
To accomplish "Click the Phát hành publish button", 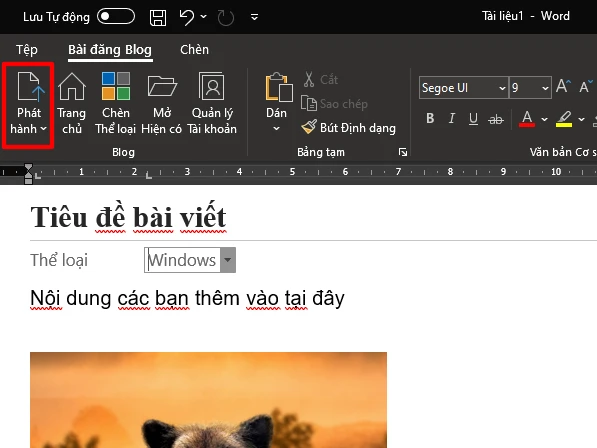I will click(29, 104).
